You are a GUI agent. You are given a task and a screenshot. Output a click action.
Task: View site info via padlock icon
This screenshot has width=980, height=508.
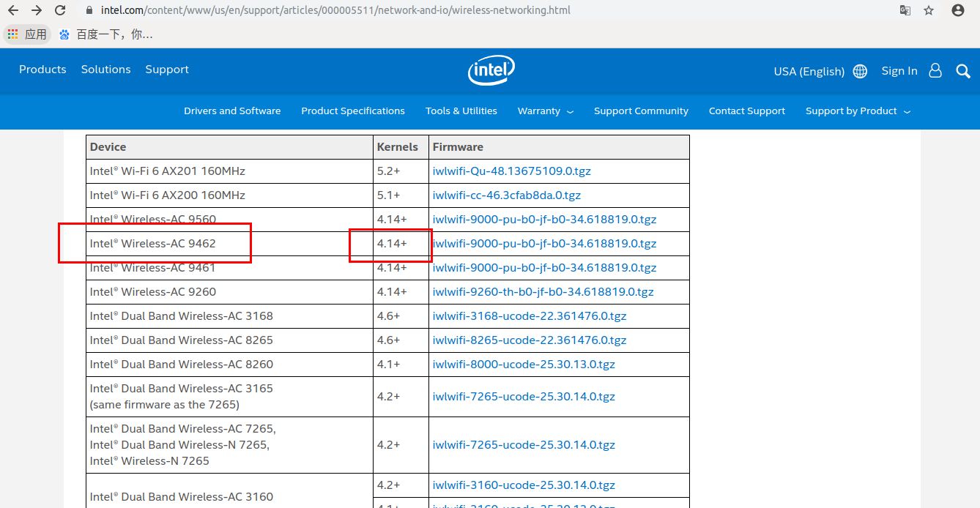[x=89, y=10]
